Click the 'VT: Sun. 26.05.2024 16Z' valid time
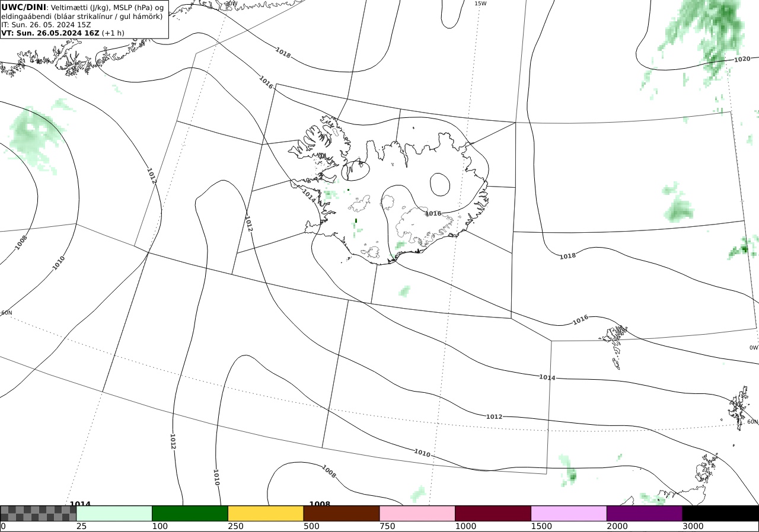This screenshot has height=532, width=759. pos(50,33)
